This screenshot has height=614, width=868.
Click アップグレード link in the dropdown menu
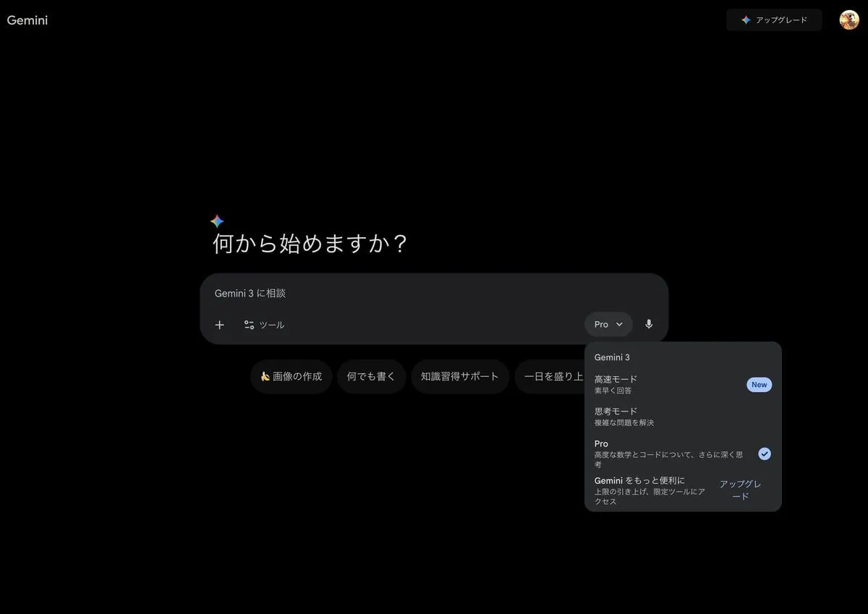tap(740, 490)
